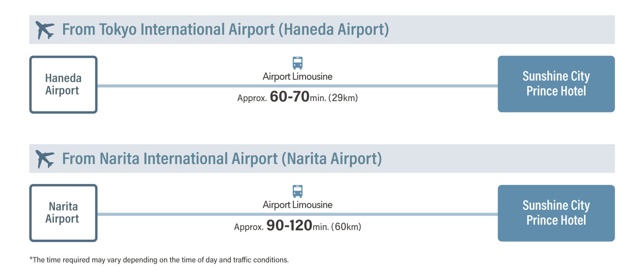Click the Narita Airport box
The height and width of the screenshot is (272, 644).
[63, 213]
